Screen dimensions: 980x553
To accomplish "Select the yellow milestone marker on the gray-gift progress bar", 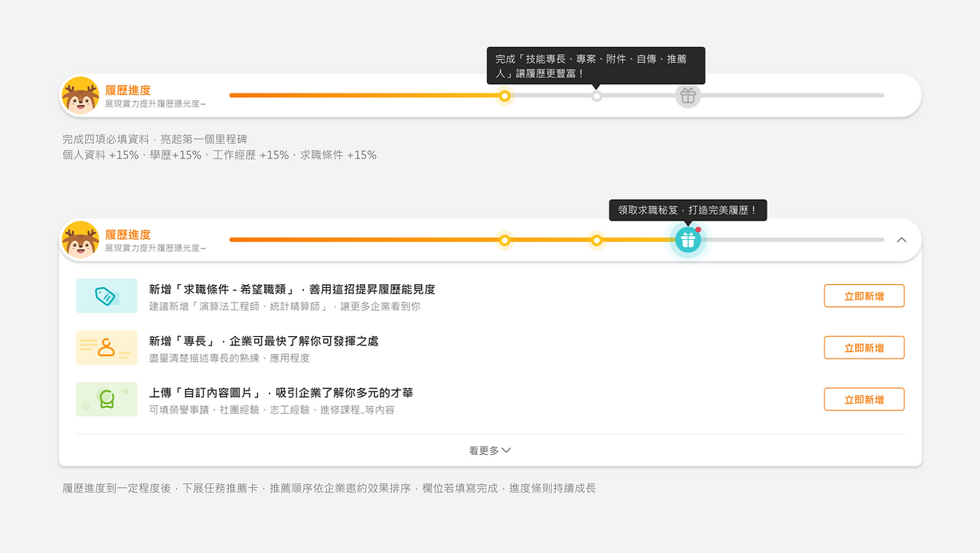I will click(x=505, y=96).
